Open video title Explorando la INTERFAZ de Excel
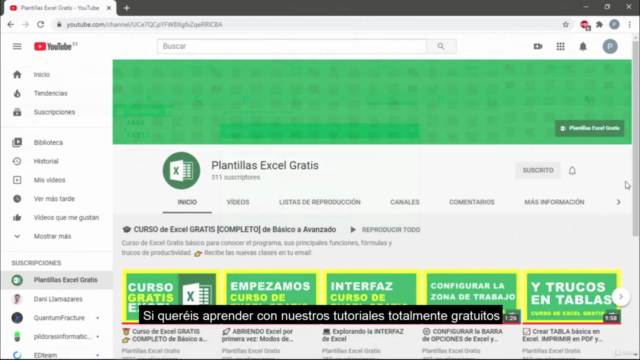640x360 pixels. [363, 335]
